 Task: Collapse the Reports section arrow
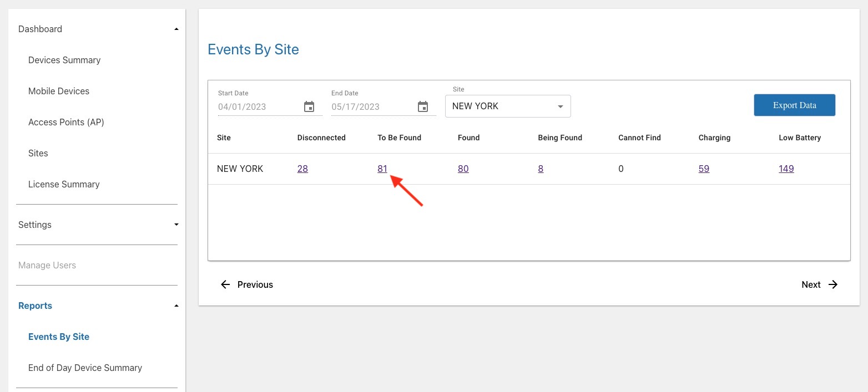pos(176,306)
